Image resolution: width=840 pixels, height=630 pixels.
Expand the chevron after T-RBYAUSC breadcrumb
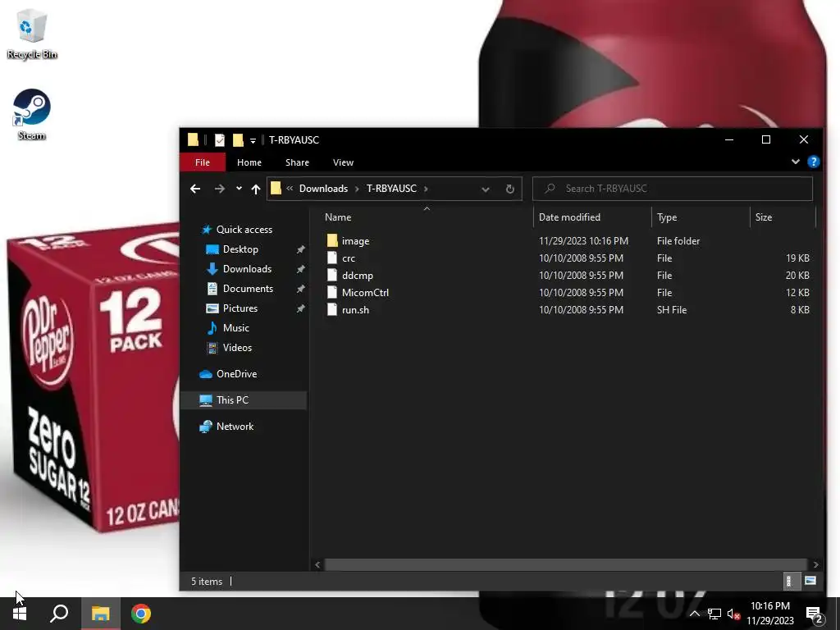coord(426,189)
